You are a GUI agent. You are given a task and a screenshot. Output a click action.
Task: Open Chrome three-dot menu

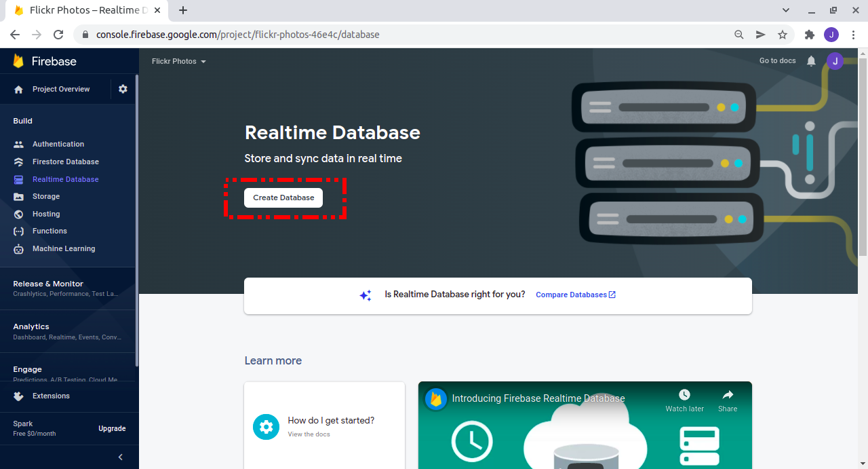(854, 35)
